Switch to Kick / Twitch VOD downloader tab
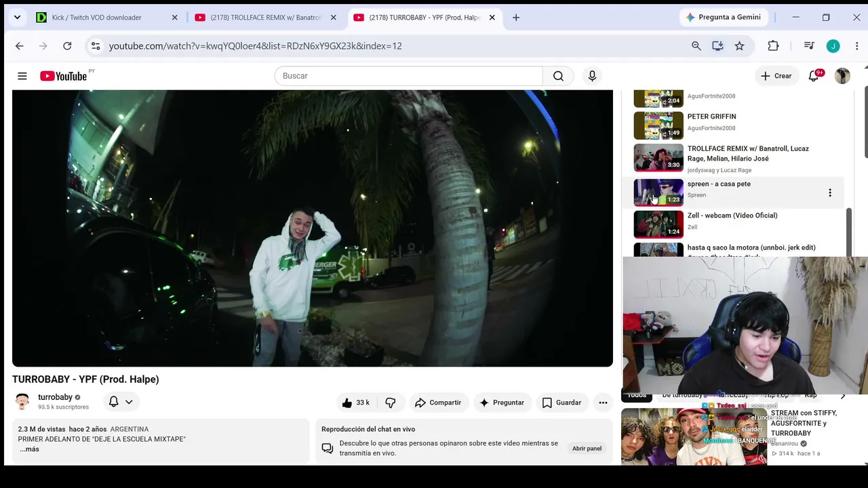 [107, 18]
